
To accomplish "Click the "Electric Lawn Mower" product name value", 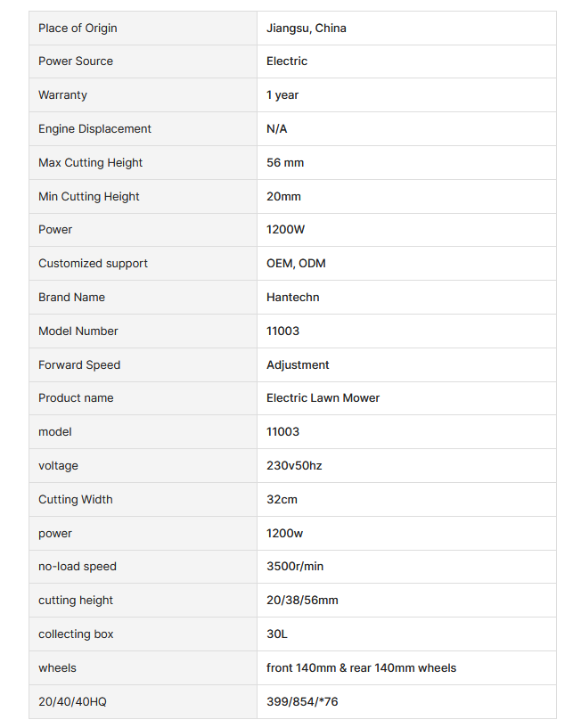I will click(323, 398).
